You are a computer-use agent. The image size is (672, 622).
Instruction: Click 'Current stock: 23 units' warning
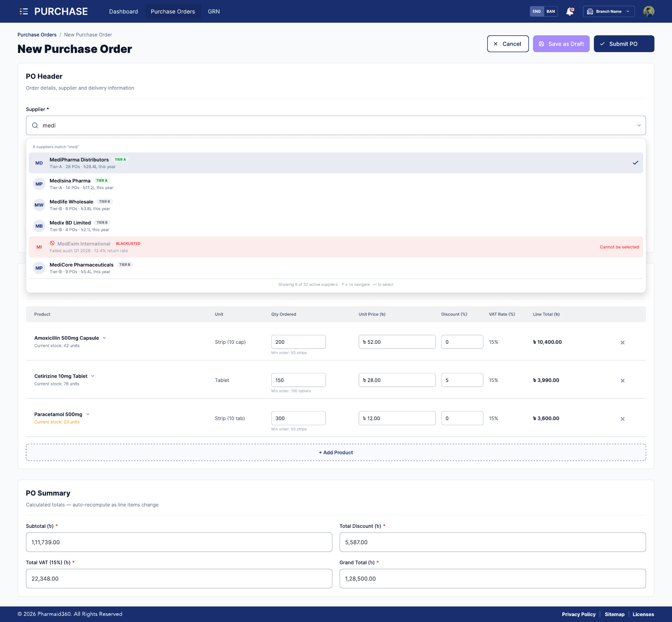(x=57, y=422)
